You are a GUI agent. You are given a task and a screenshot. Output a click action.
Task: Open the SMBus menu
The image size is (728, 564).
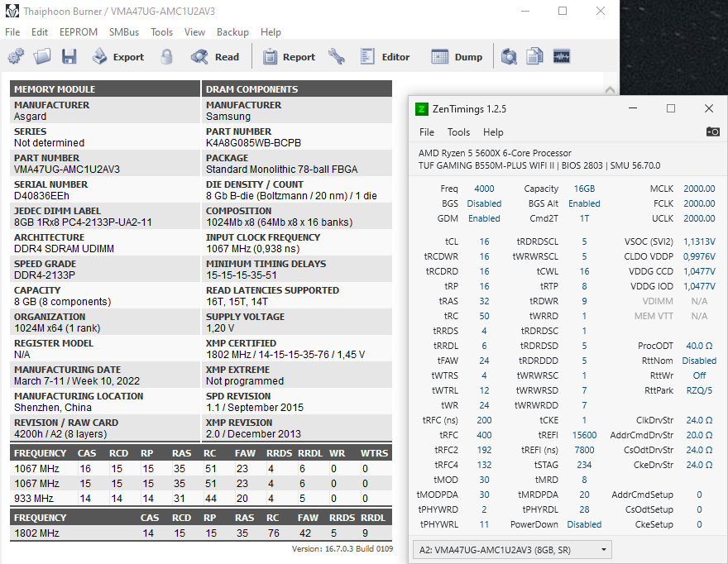[124, 32]
